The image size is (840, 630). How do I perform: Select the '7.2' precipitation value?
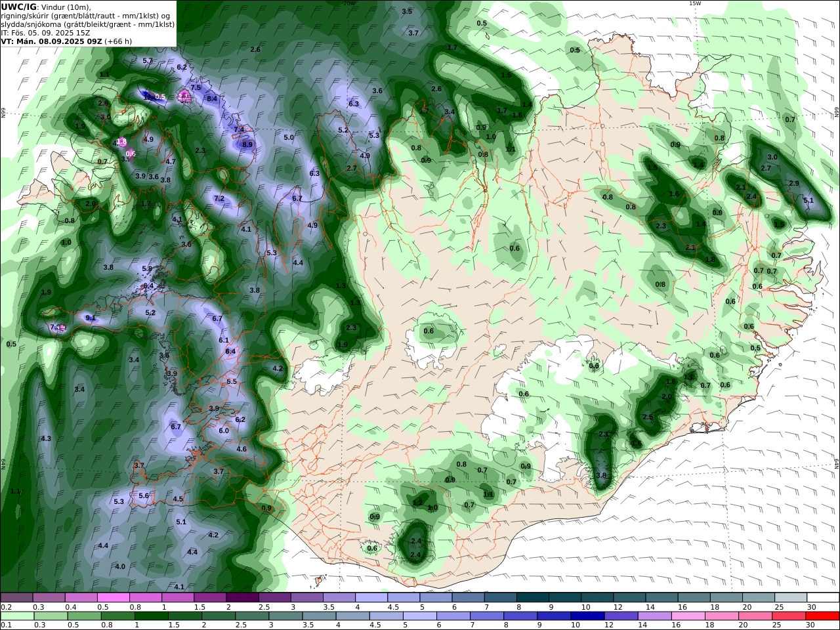click(x=219, y=198)
